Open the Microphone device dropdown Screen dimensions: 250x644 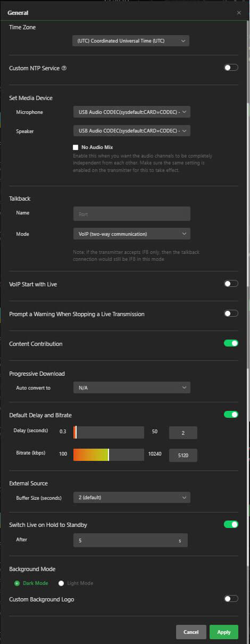[x=131, y=112]
